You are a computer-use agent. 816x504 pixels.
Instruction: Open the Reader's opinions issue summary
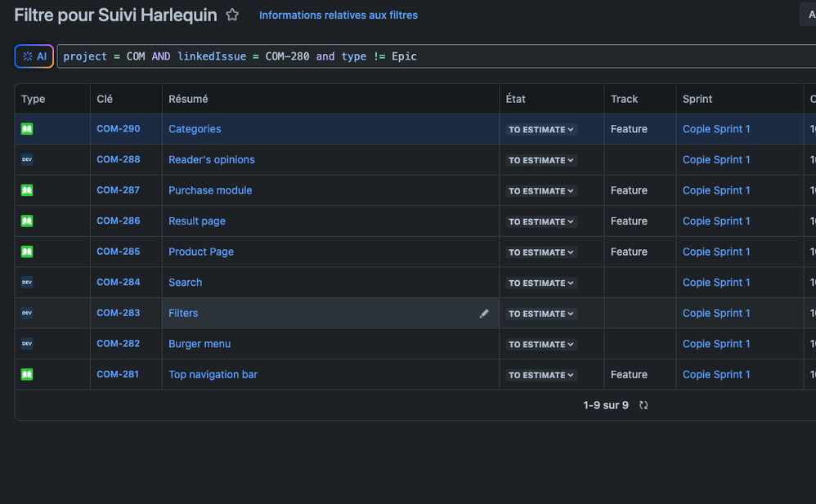(x=212, y=159)
